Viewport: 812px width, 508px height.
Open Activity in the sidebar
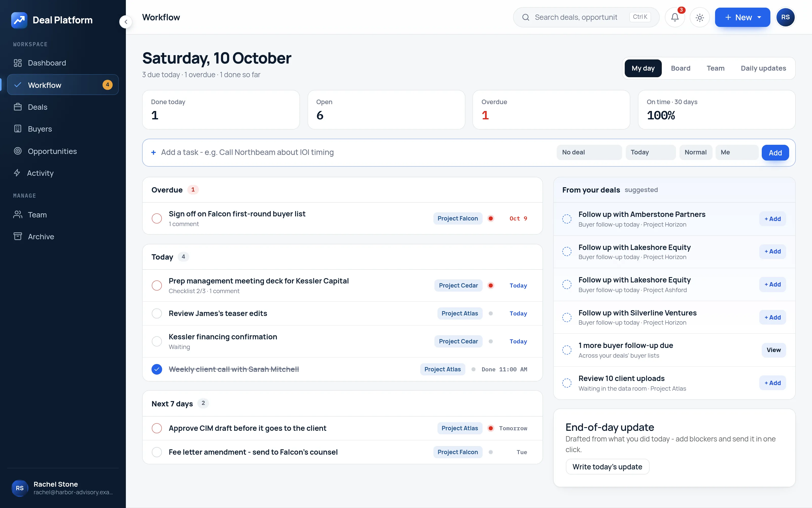click(63, 173)
